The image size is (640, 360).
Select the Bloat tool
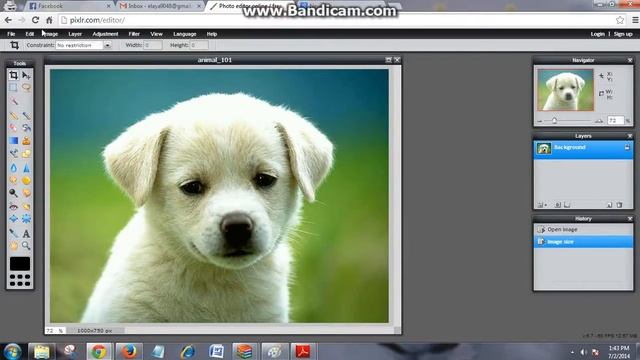(13, 219)
